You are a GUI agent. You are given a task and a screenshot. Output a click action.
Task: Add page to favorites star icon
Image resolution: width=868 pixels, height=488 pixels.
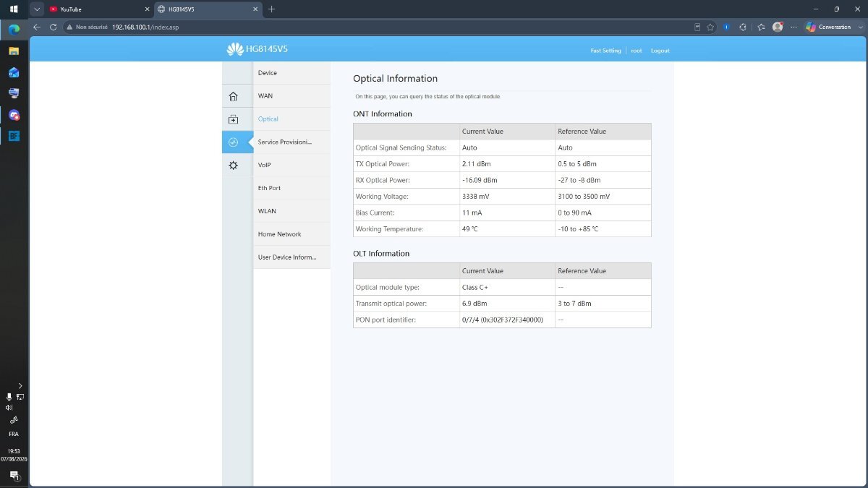[710, 27]
